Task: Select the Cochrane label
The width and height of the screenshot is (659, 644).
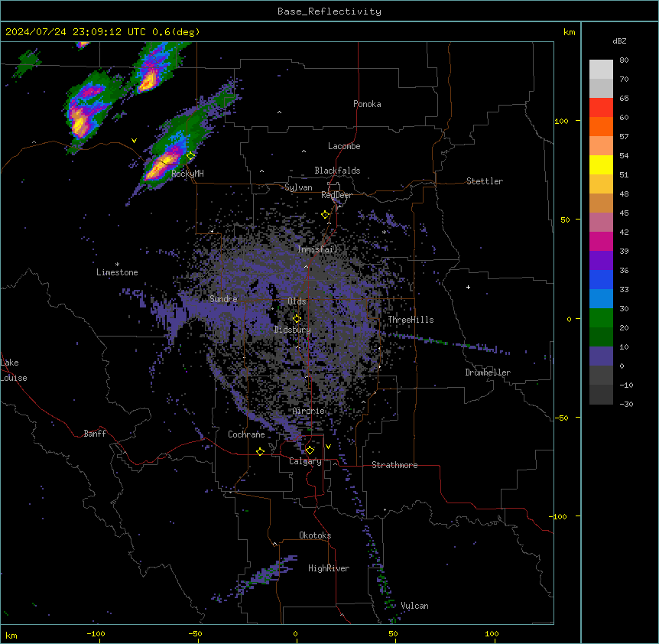Action: pos(246,434)
